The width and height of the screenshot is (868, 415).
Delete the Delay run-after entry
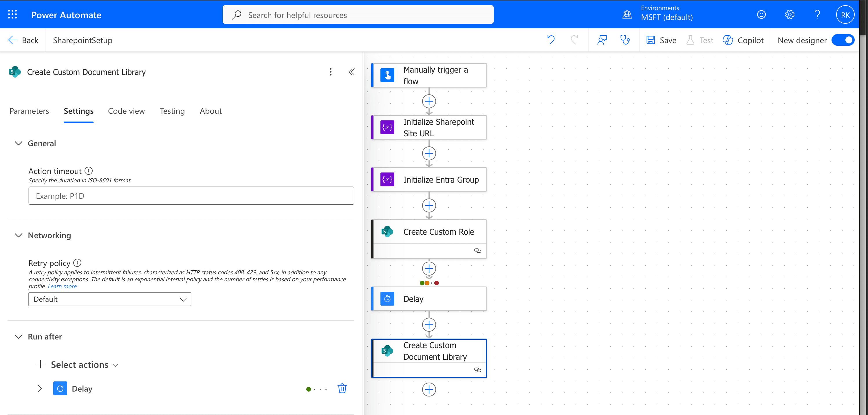pos(342,388)
